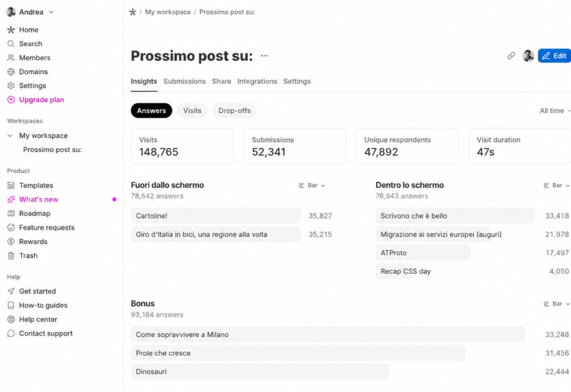The image size is (571, 392).
Task: Open Domains globe icon
Action: [x=11, y=72]
